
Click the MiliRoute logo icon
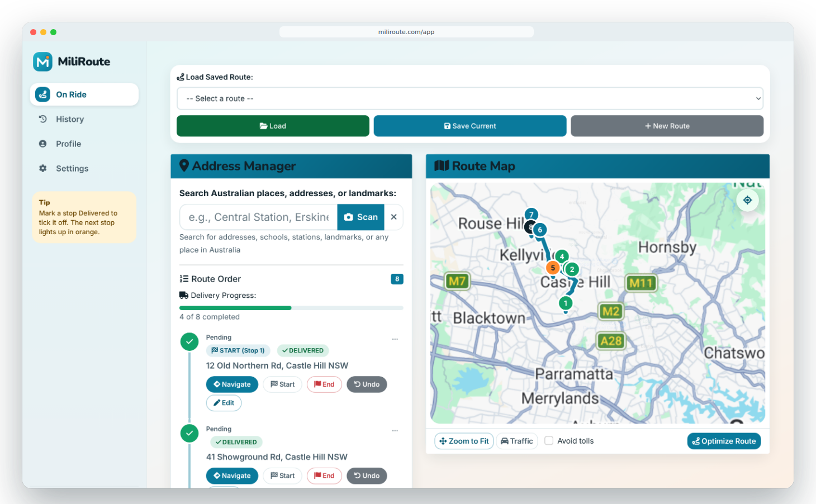tap(42, 61)
